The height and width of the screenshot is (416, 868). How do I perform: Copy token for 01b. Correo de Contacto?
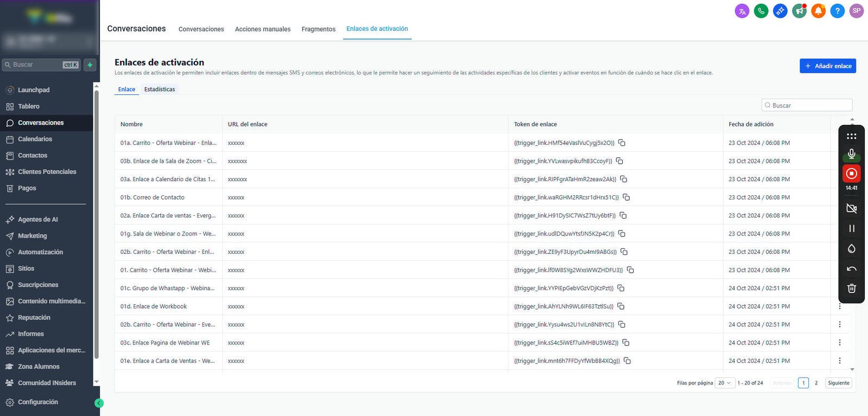[626, 197]
